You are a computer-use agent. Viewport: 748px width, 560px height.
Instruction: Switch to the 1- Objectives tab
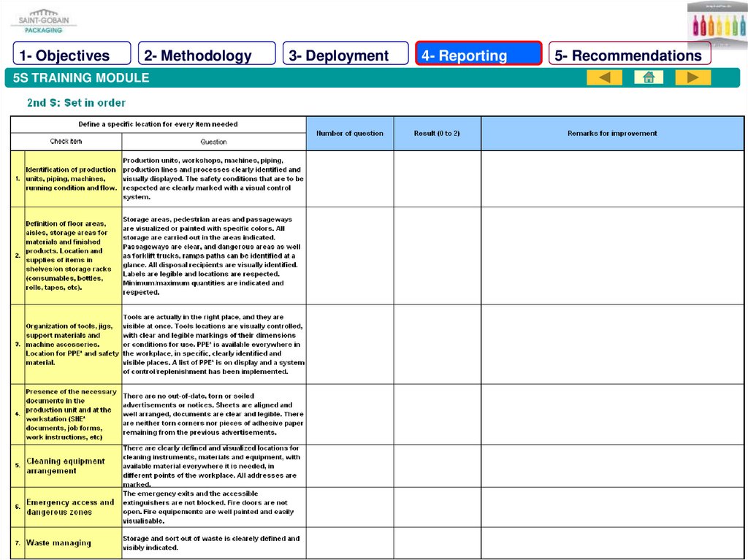point(72,55)
